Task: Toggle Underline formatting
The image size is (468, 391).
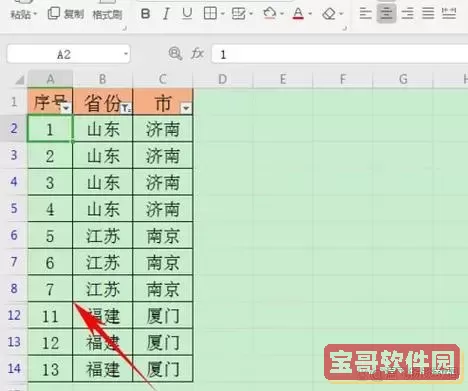Action: click(187, 14)
